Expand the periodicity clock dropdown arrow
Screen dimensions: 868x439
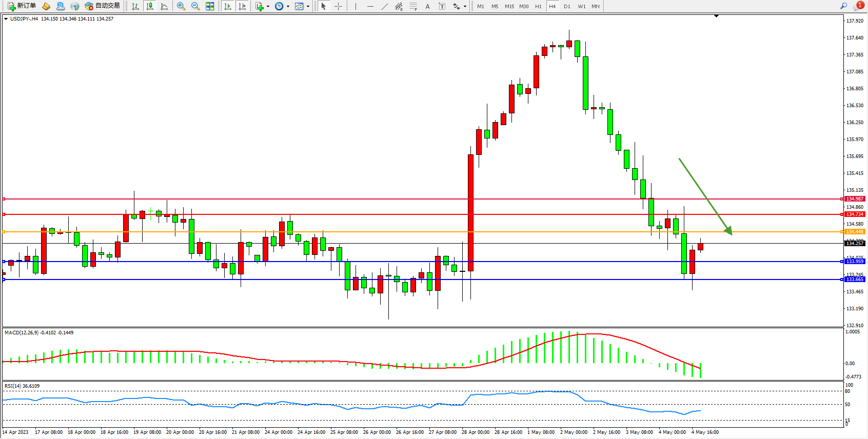(x=288, y=7)
